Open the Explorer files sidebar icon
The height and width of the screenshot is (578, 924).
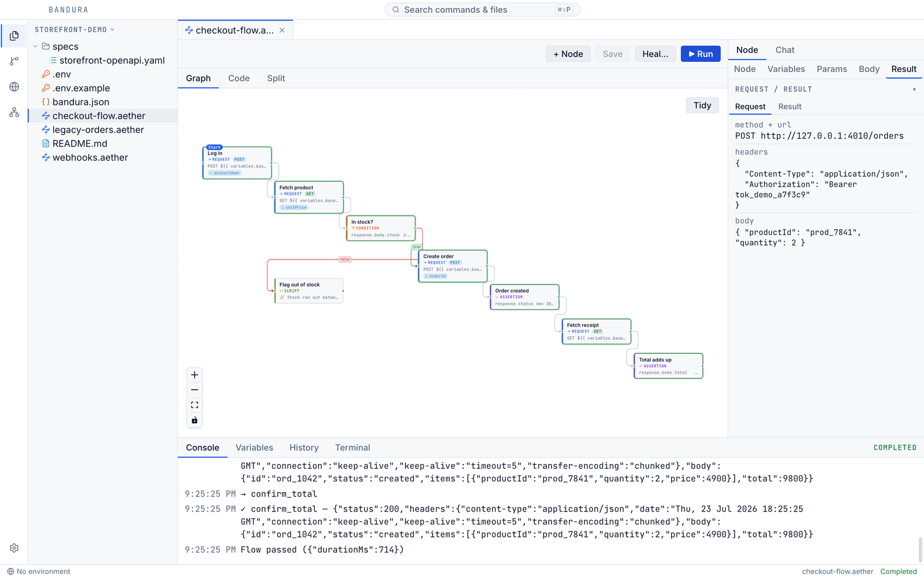pos(14,36)
